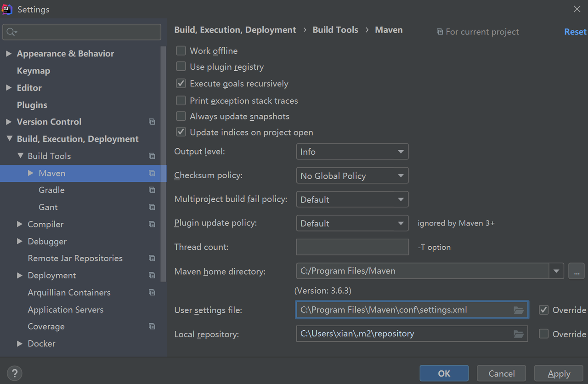Click the ellipsis browse button for Maven home
588x384 pixels.
[576, 271]
